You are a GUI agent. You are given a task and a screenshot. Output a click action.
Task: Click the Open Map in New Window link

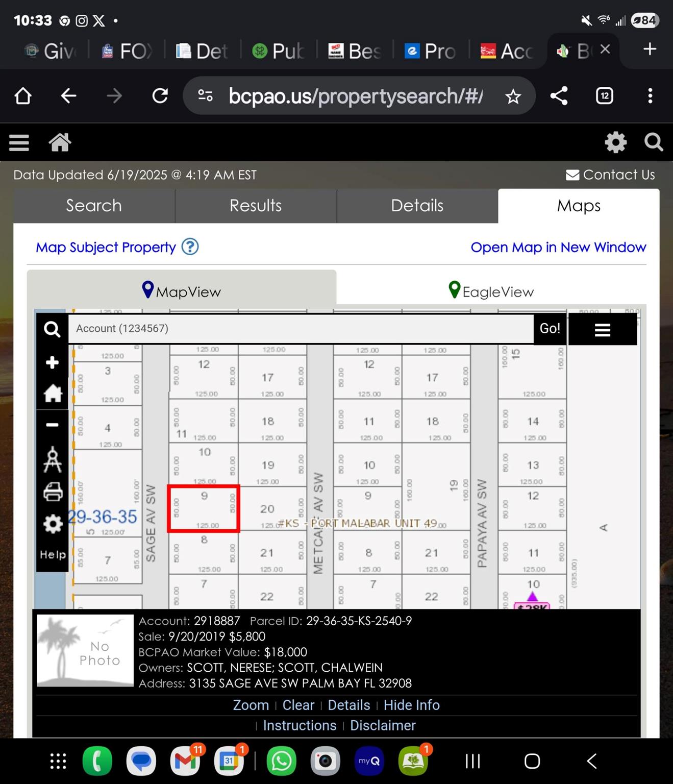[558, 248]
